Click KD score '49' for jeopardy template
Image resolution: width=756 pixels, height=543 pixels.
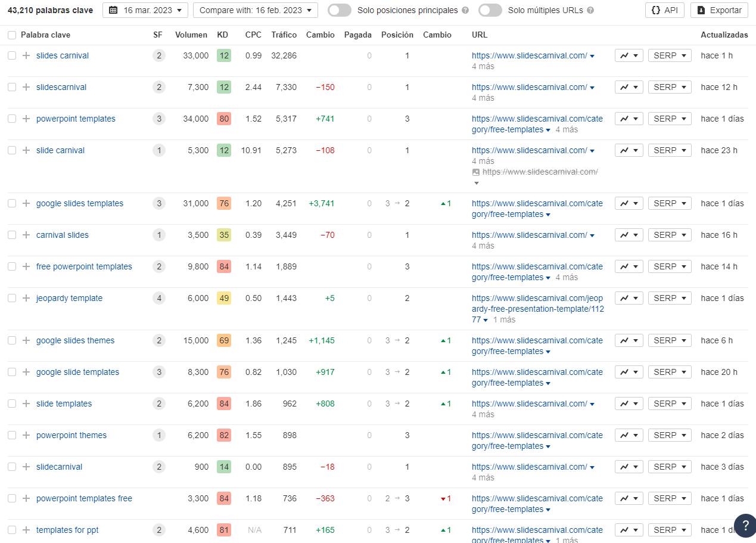(224, 298)
